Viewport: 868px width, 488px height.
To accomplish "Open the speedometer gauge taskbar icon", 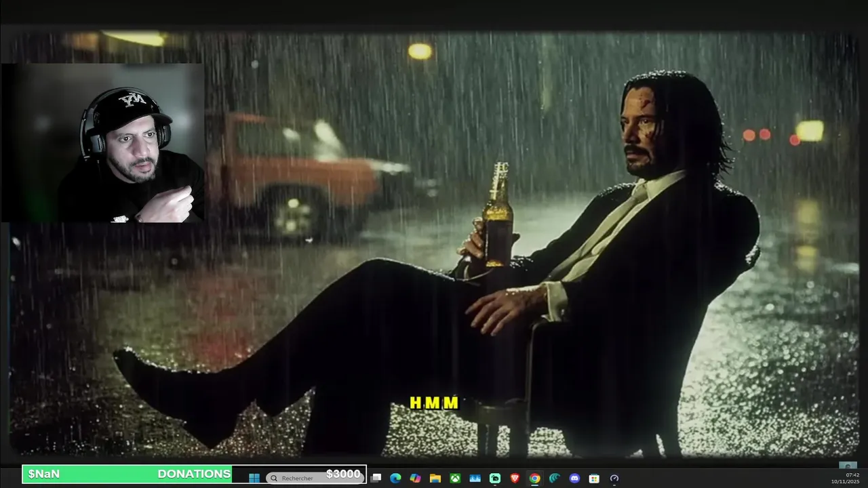I will 614,478.
